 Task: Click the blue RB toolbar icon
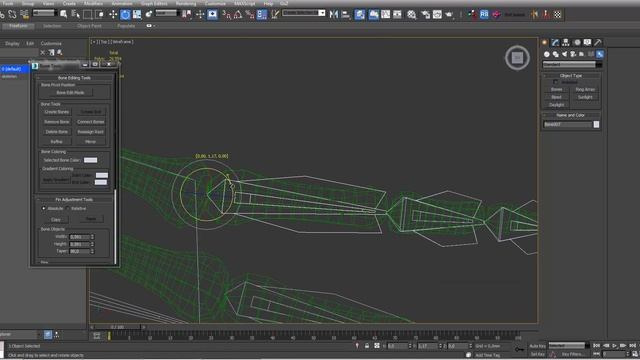[x=484, y=15]
